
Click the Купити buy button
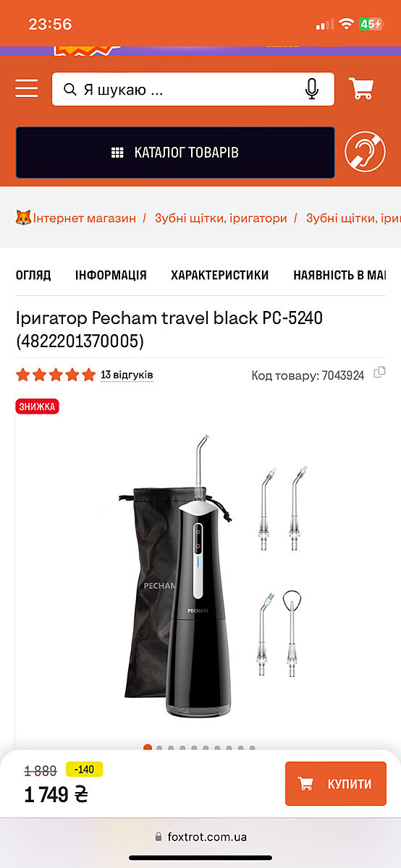pyautogui.click(x=336, y=783)
